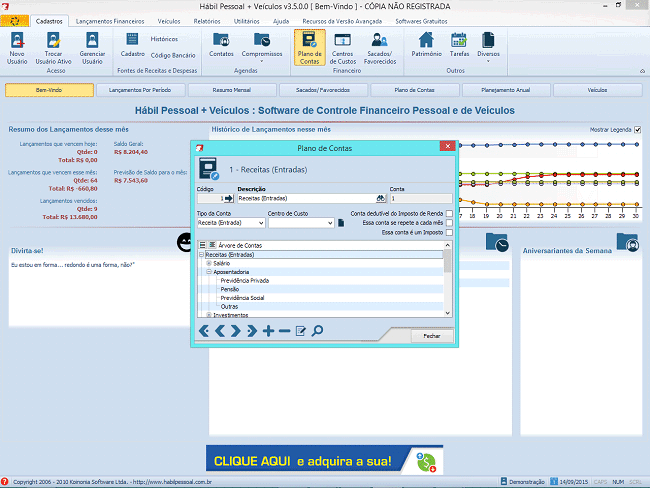Click the CLIQUE AQUI banner
Viewport: 650px width, 488px height.
pos(325,460)
